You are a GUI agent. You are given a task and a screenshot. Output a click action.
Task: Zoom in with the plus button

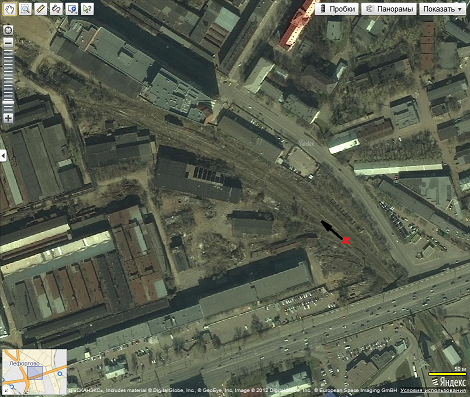pyautogui.click(x=8, y=118)
